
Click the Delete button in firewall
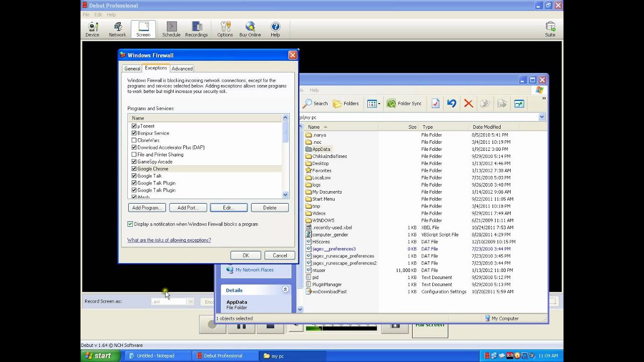270,208
